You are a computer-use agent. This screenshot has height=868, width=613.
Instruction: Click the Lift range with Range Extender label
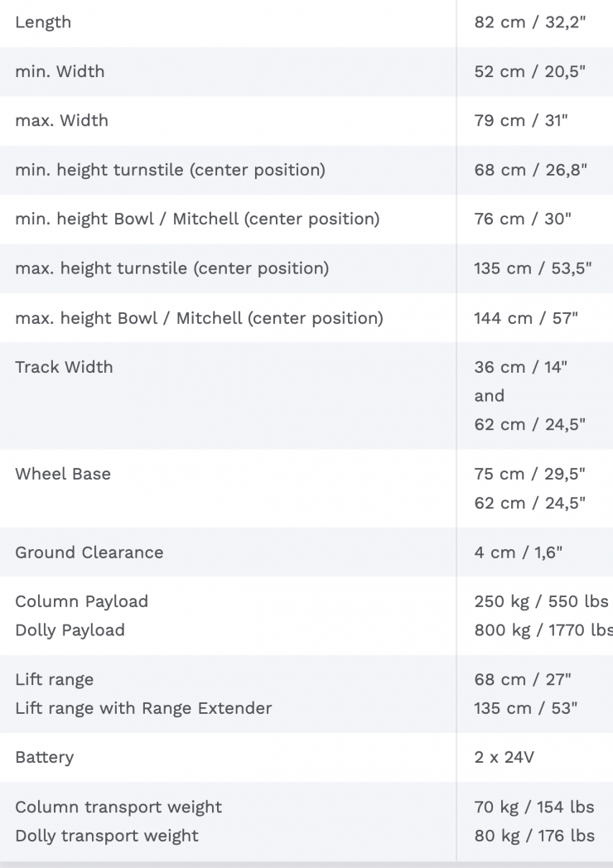[x=143, y=708]
